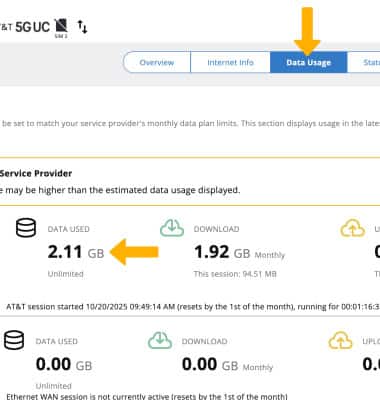The image size is (380, 400).
Task: Click the estimated data usage notice text
Action: (x=120, y=190)
